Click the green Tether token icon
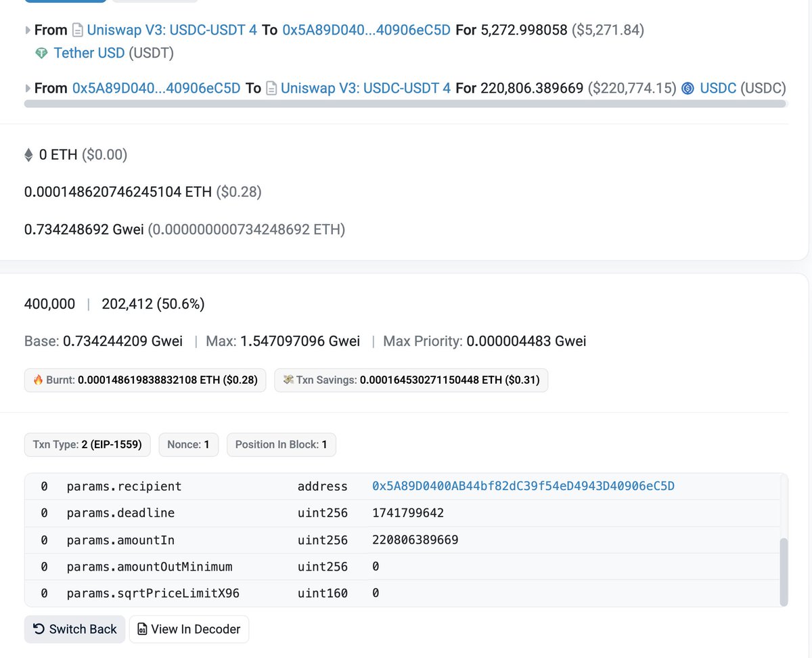Viewport: 812px width, 658px height. point(41,53)
